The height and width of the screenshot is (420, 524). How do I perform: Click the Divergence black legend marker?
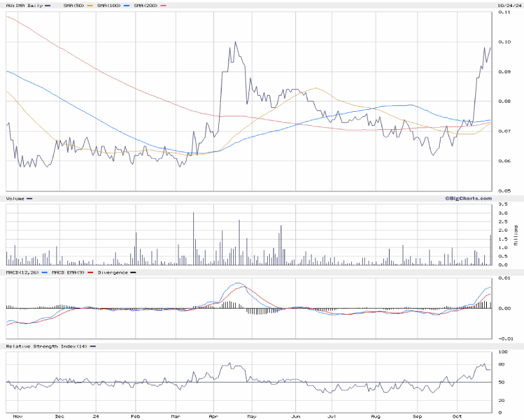(x=133, y=273)
